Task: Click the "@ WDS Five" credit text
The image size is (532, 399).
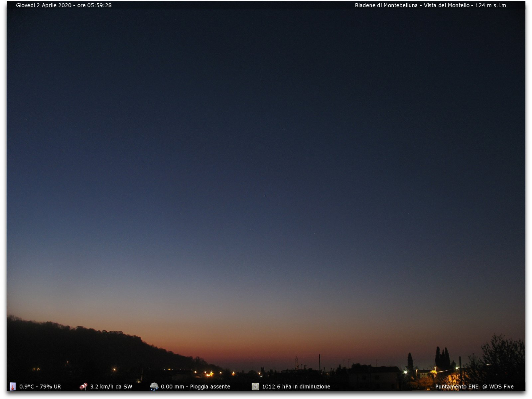Action: [x=498, y=387]
